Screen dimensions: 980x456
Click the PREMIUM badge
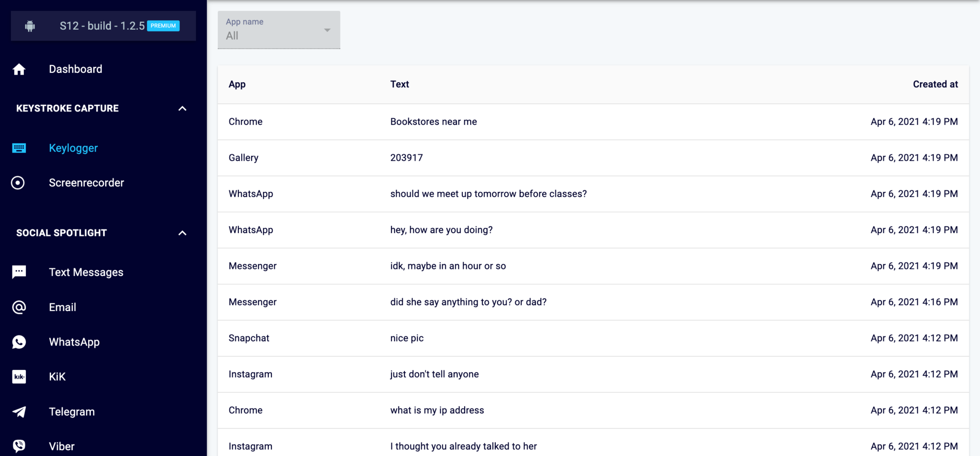pyautogui.click(x=164, y=26)
